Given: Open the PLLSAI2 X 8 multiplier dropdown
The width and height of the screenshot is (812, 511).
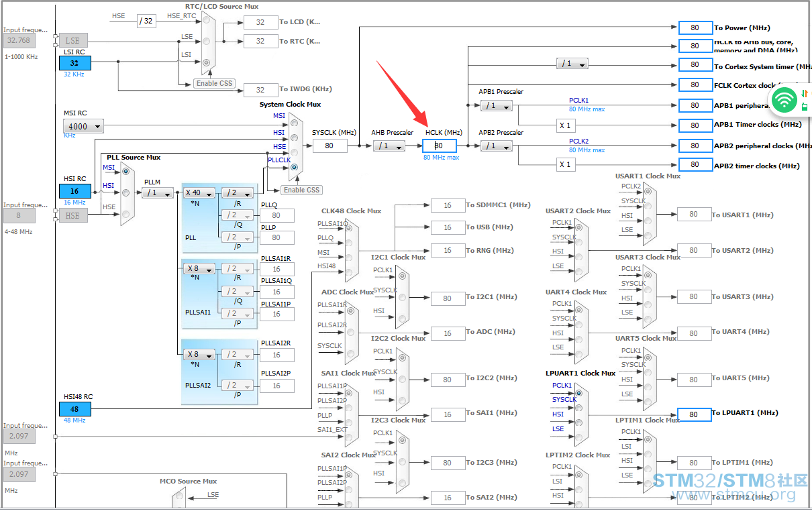Looking at the screenshot, I should (199, 354).
